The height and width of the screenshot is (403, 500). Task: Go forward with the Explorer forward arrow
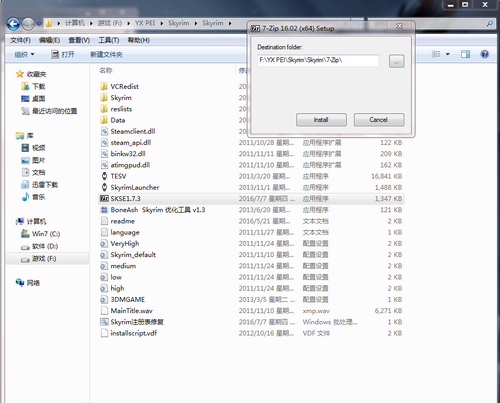point(28,24)
